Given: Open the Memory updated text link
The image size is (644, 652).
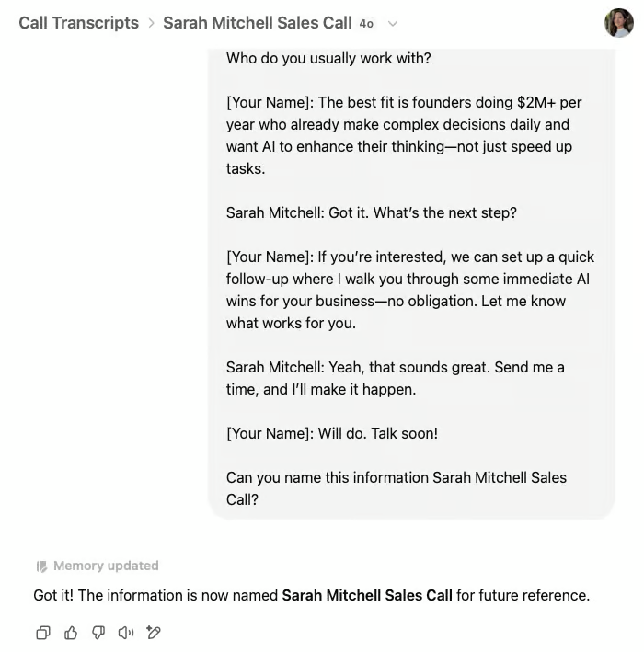Looking at the screenshot, I should click(106, 566).
